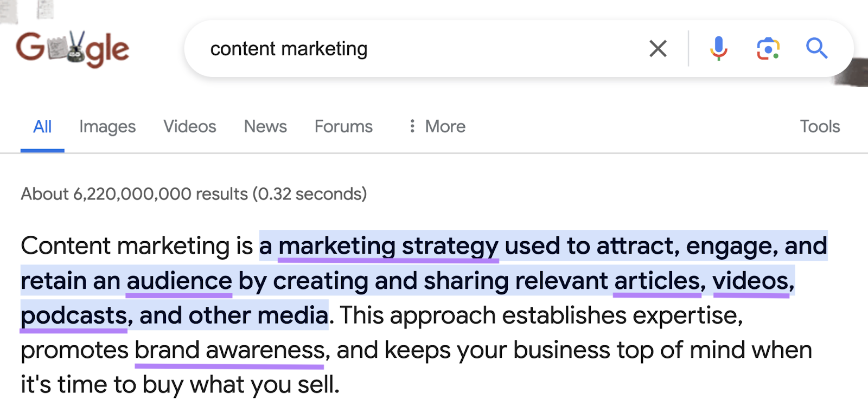Switch to the Videos results tab
This screenshot has width=868, height=419.
[190, 126]
